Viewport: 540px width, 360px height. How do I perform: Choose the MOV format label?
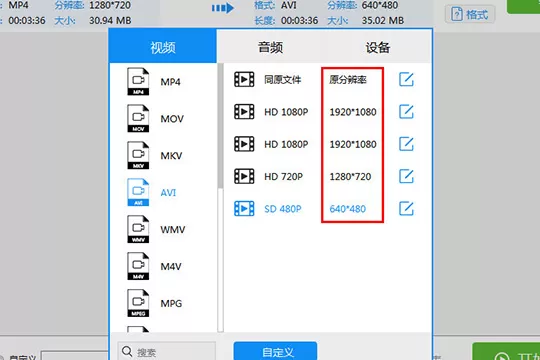coord(172,119)
